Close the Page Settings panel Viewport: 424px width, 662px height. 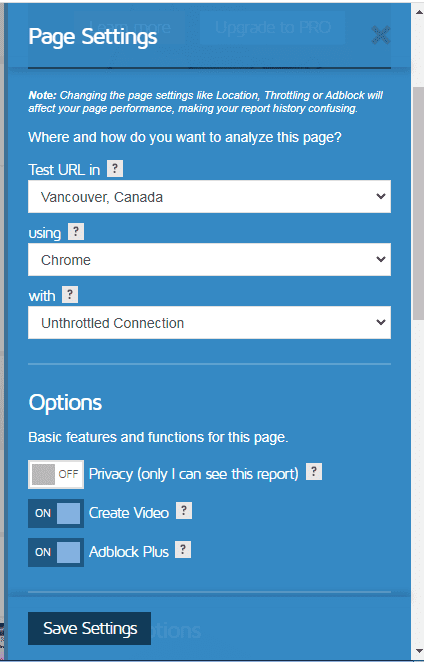tap(381, 35)
